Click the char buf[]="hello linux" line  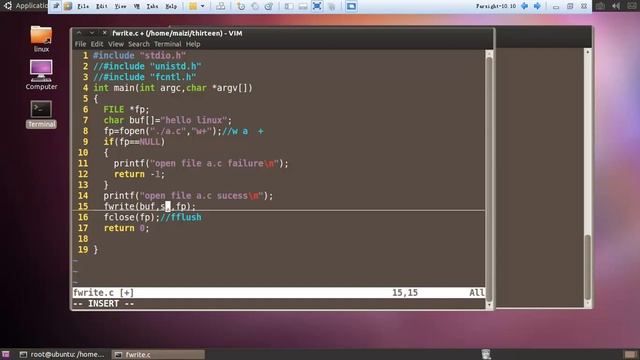point(168,120)
